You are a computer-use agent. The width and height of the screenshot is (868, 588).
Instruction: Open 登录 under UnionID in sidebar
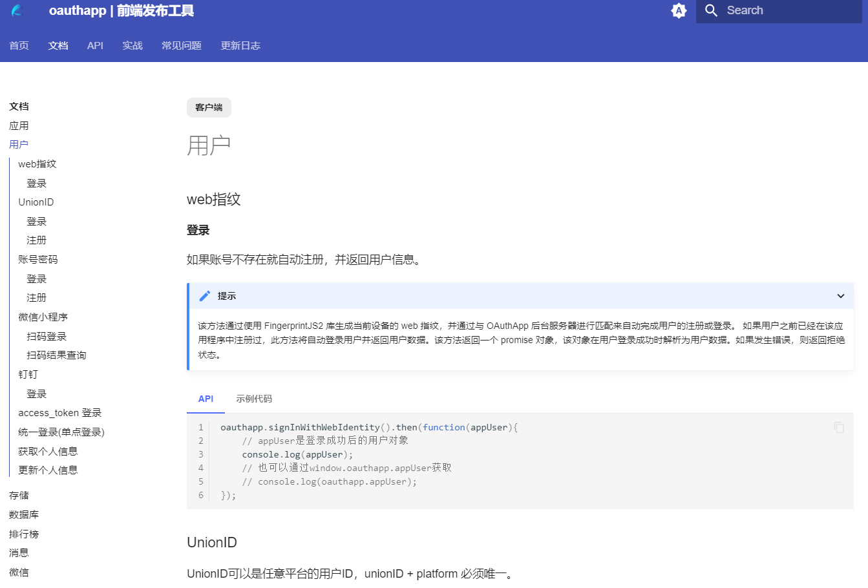[x=36, y=221]
